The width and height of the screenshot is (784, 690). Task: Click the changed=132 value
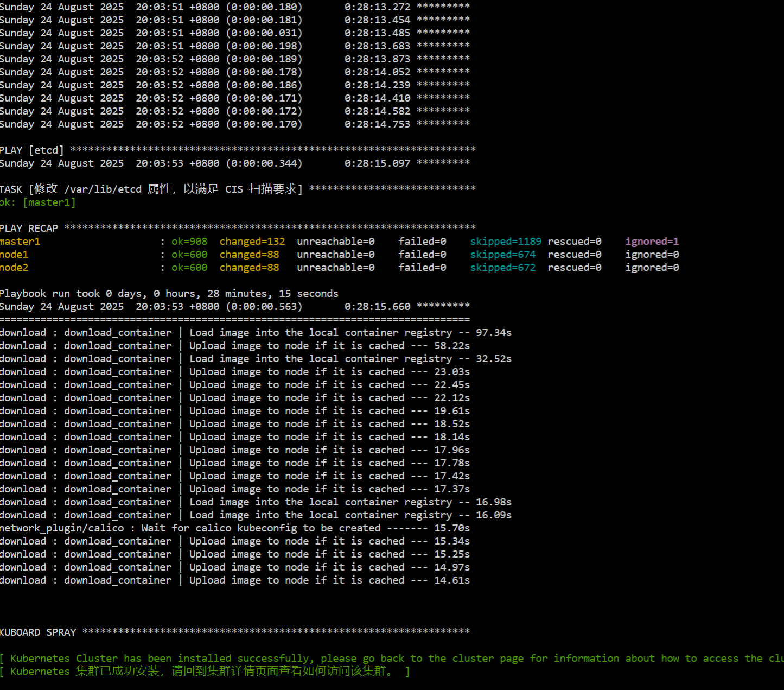tap(252, 242)
